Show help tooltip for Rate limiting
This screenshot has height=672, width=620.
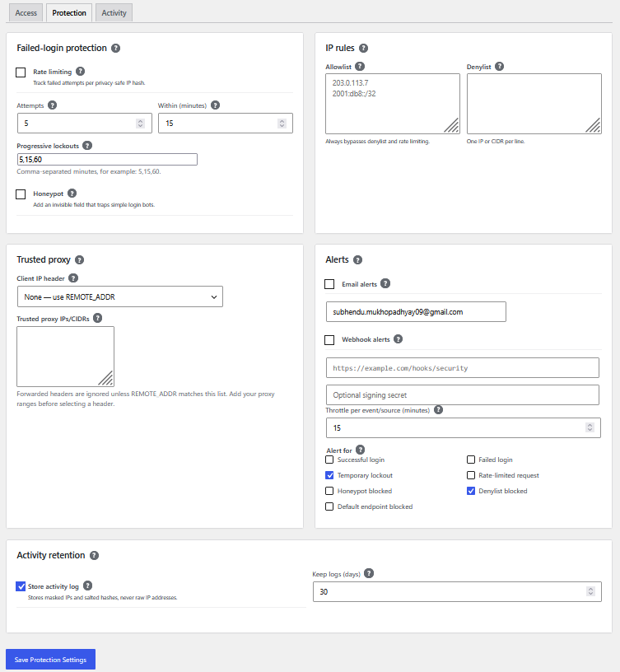pyautogui.click(x=80, y=71)
